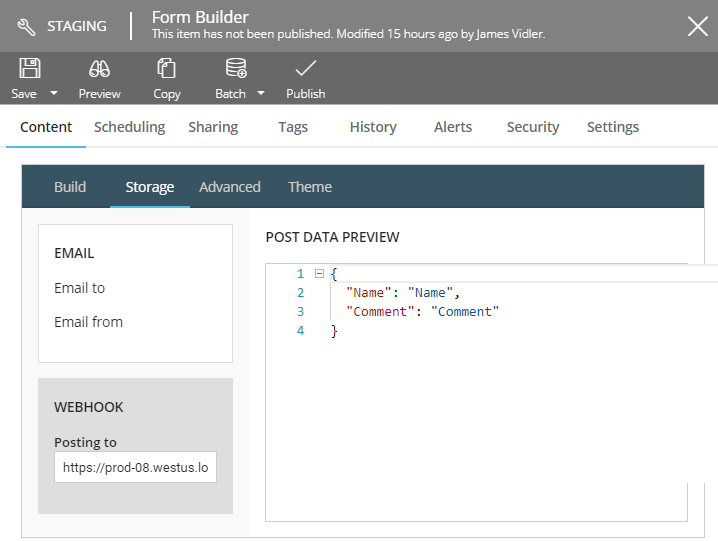
Task: Click the Form Builder title
Action: click(200, 17)
